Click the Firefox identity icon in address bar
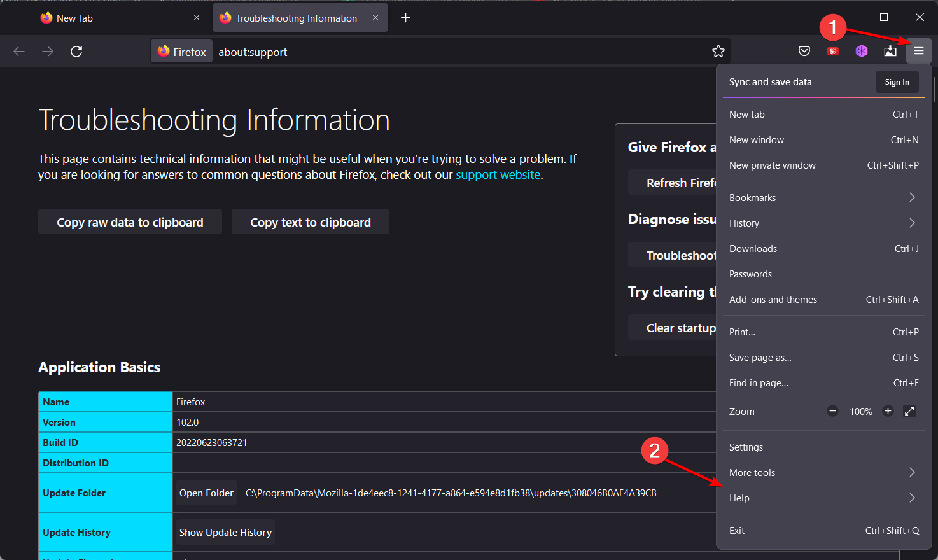Image resolution: width=938 pixels, height=560 pixels. (182, 52)
